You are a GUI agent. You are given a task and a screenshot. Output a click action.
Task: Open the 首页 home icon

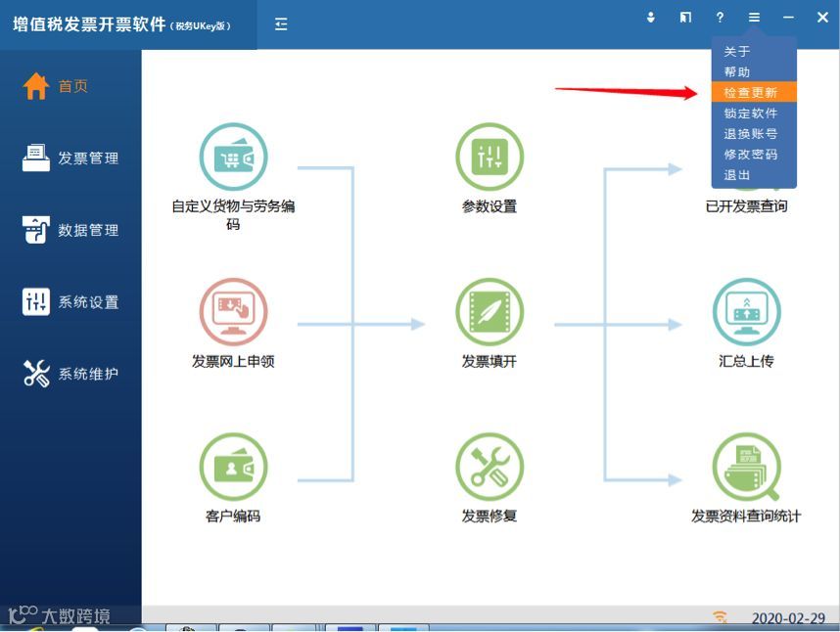[36, 86]
